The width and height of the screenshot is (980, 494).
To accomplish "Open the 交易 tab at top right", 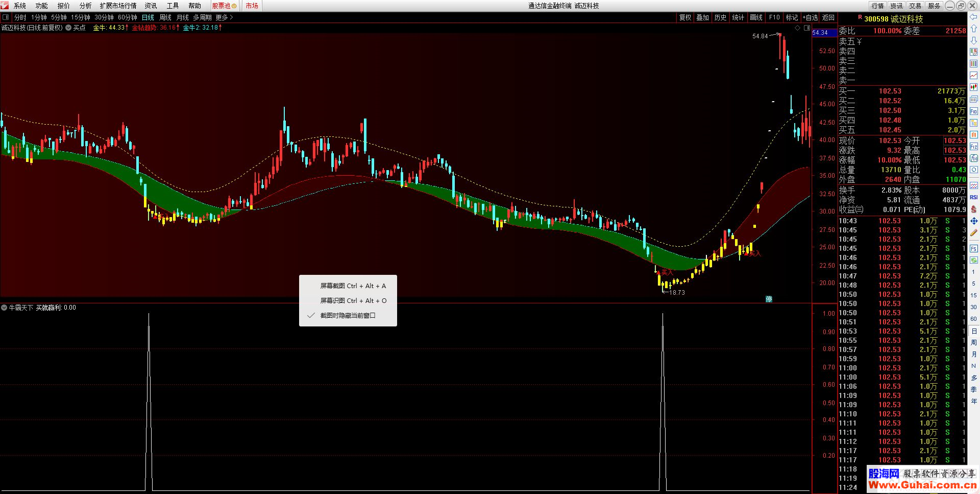I will pyautogui.click(x=915, y=6).
